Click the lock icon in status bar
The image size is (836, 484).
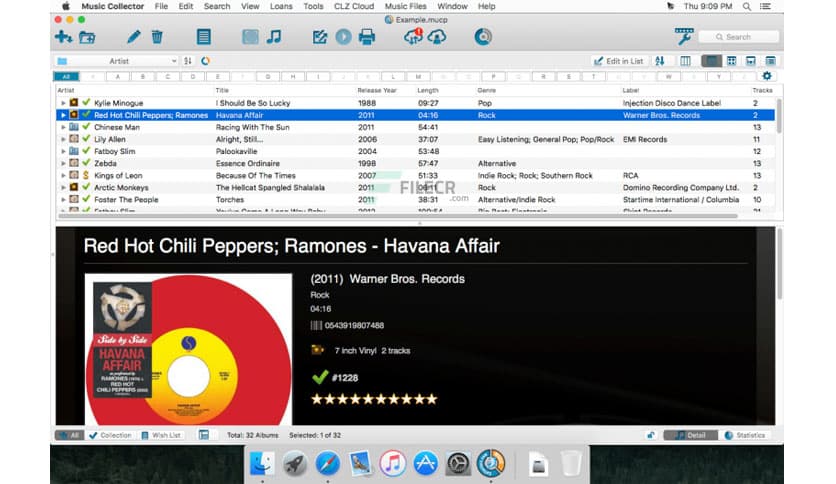click(x=650, y=435)
